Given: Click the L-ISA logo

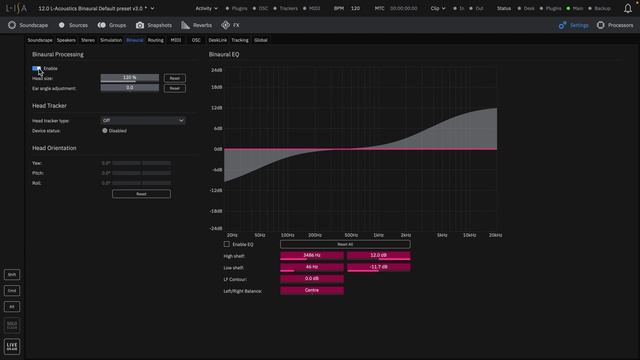Looking at the screenshot, I should (x=16, y=8).
